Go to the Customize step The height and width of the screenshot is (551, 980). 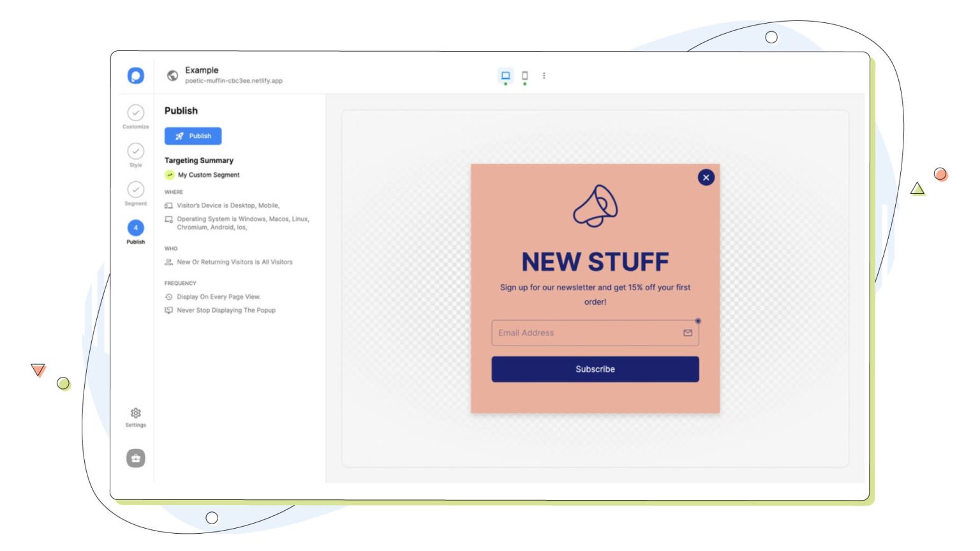click(x=135, y=114)
